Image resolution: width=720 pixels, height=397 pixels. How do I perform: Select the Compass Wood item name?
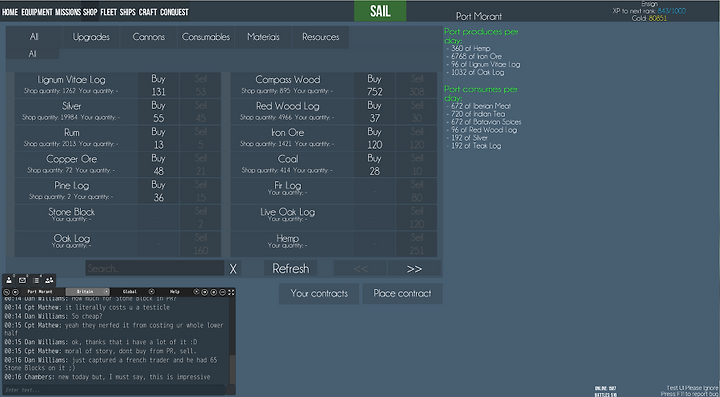click(x=288, y=80)
